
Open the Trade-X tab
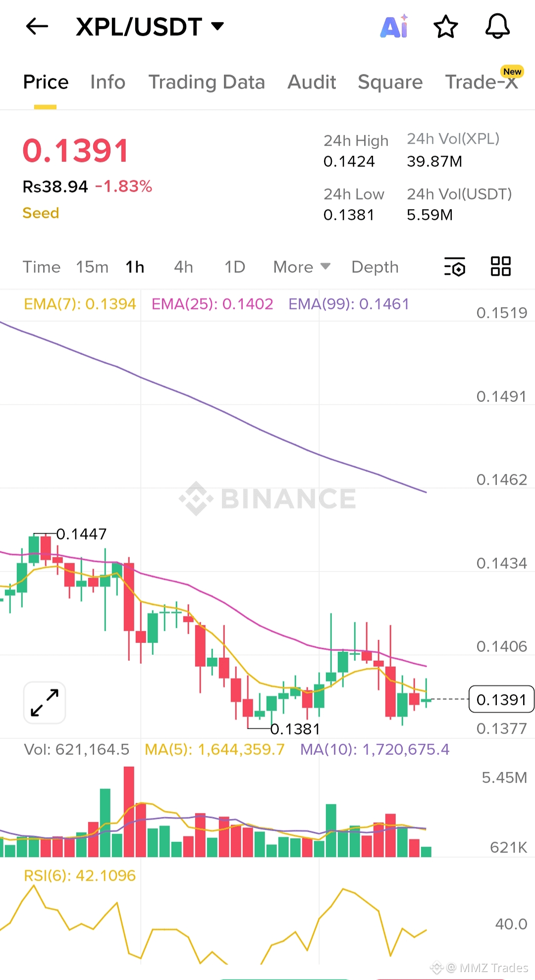(482, 82)
